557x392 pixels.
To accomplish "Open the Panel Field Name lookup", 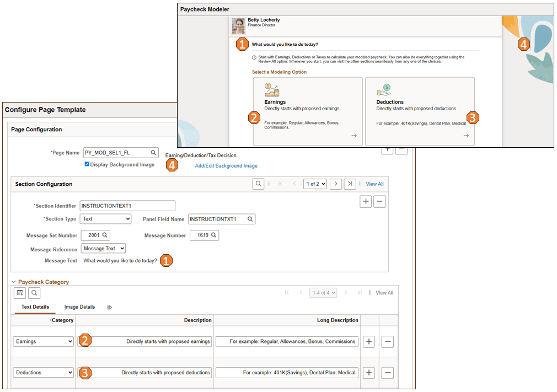I will 249,219.
